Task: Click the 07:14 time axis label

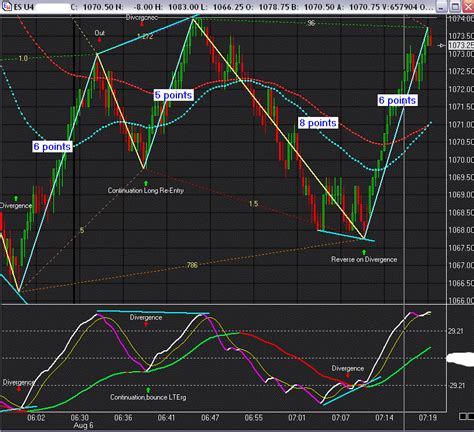Action: (384, 417)
